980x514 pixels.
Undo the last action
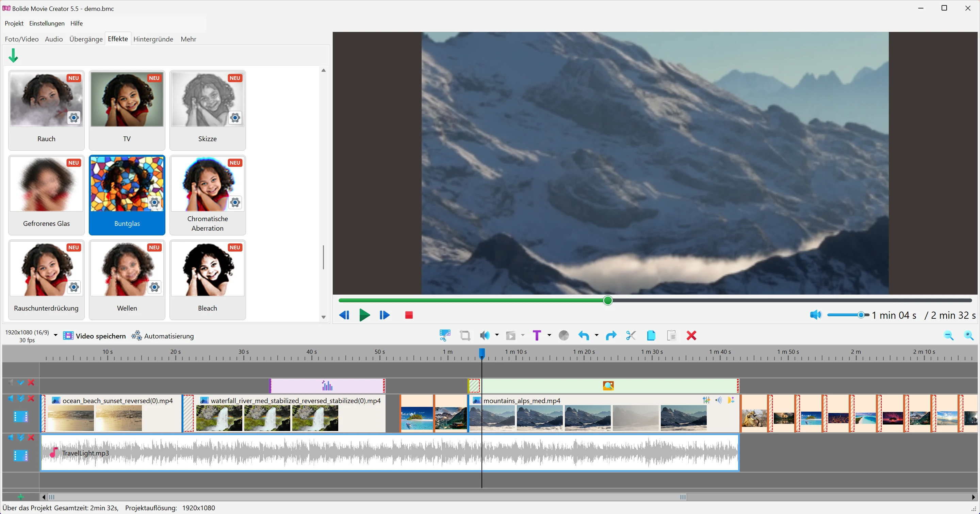tap(584, 335)
